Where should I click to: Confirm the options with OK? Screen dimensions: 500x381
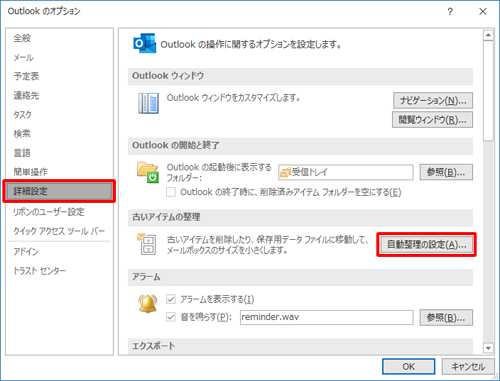(x=408, y=367)
